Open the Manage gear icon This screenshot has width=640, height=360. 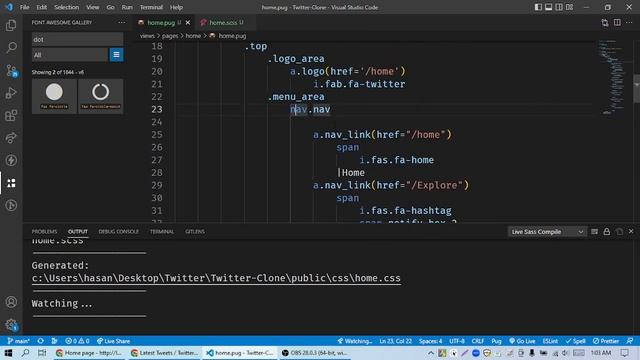click(11, 325)
